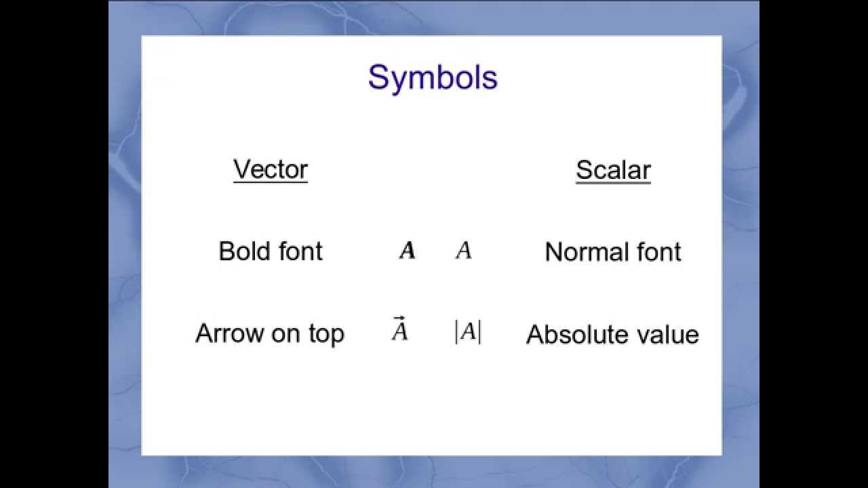Click the non-bold italic A symbol
This screenshot has width=868, height=488.
(464, 251)
